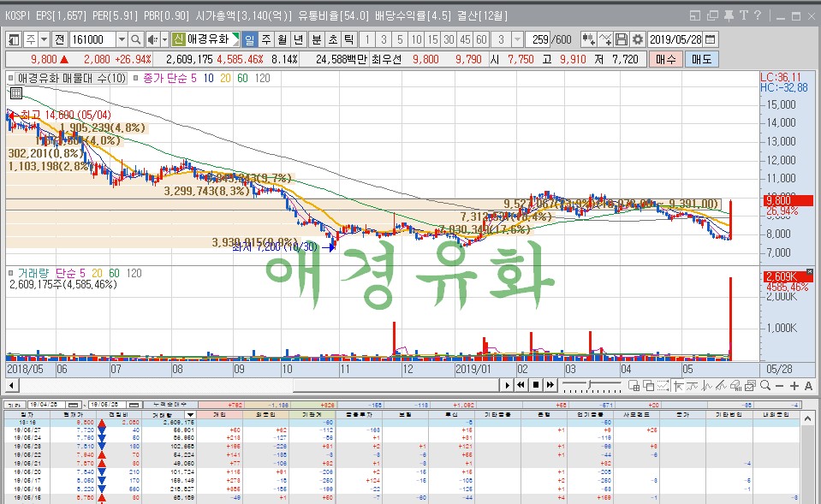Select the 년 yearly period toggle
Viewport: 821px width, 504px height.
(299, 39)
